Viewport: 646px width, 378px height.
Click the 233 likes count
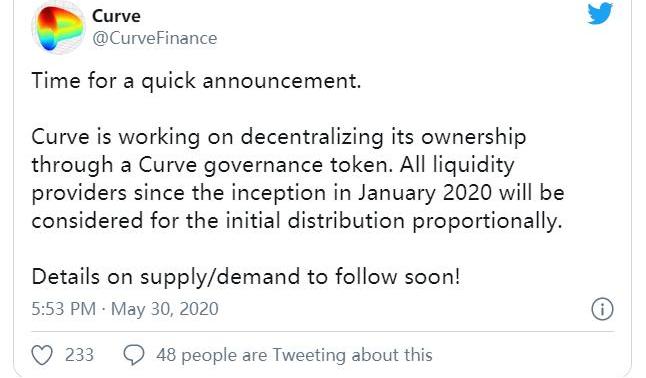pyautogui.click(x=80, y=355)
